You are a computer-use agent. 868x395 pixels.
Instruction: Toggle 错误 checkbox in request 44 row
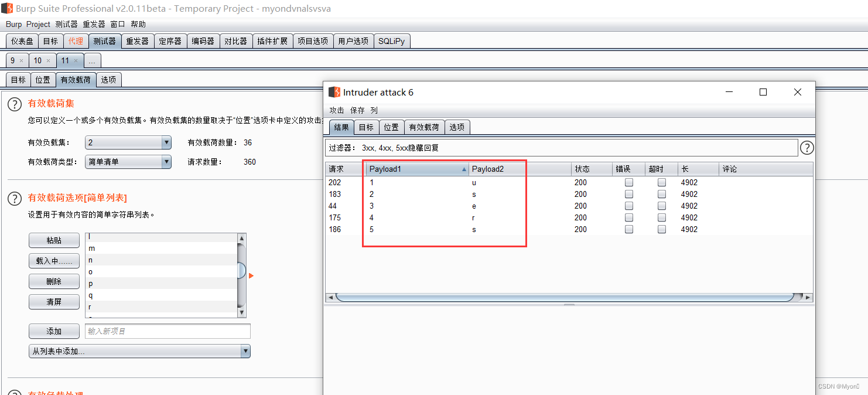pos(629,206)
